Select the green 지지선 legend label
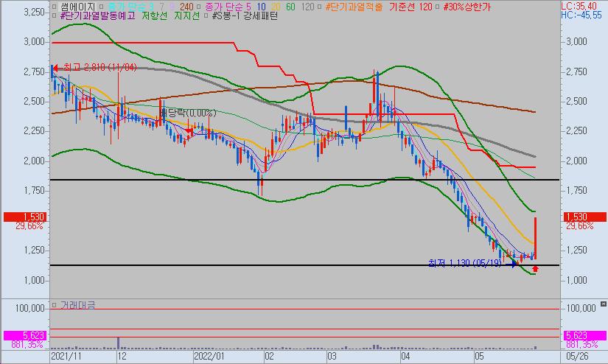 point(186,16)
